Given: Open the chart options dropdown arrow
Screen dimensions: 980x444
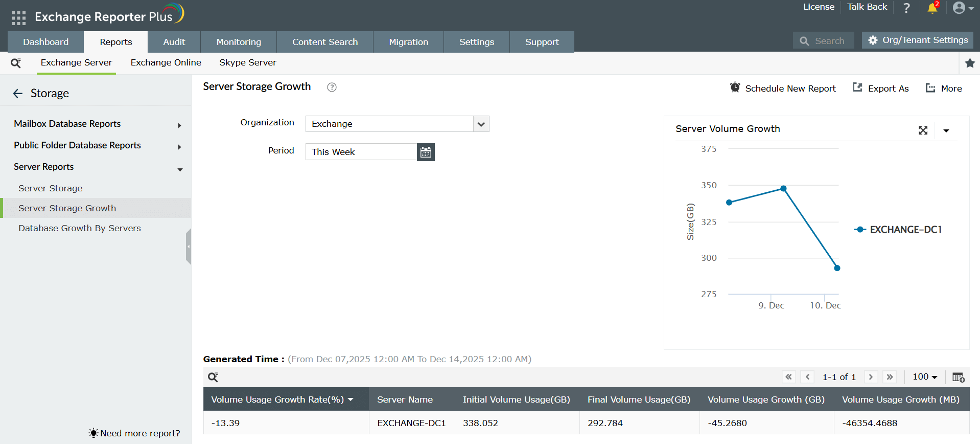Looking at the screenshot, I should (946, 130).
